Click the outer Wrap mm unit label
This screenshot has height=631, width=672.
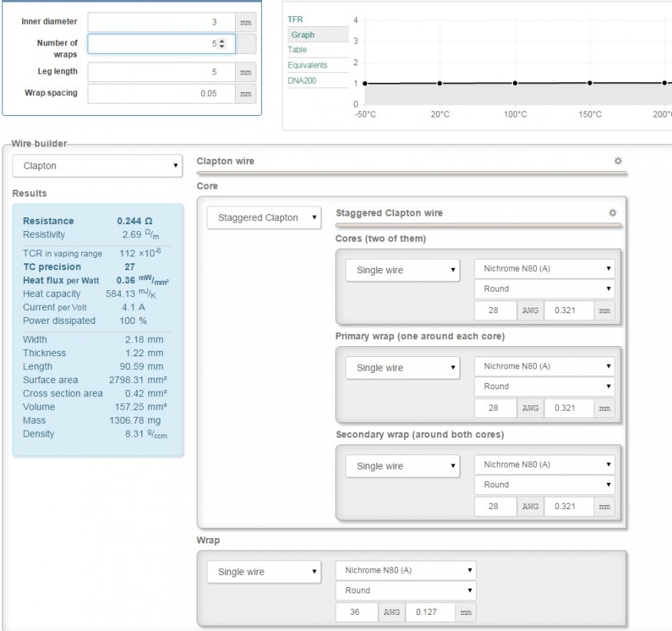pyautogui.click(x=466, y=612)
